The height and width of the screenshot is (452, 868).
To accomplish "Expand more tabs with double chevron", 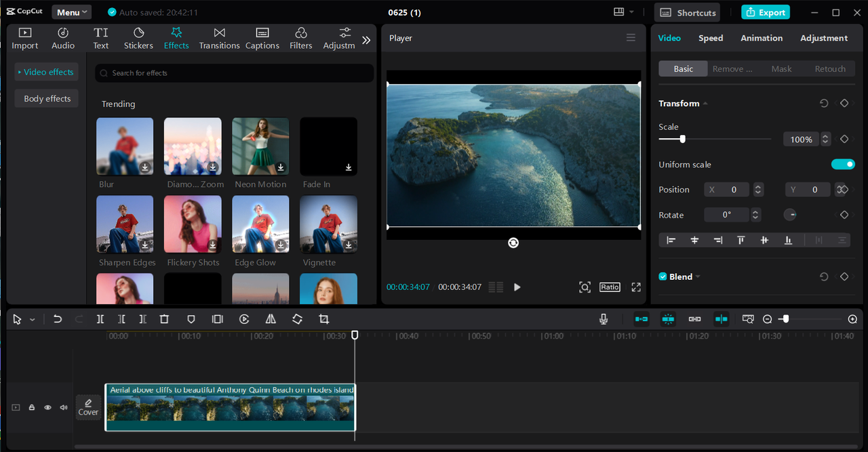I will [x=366, y=40].
